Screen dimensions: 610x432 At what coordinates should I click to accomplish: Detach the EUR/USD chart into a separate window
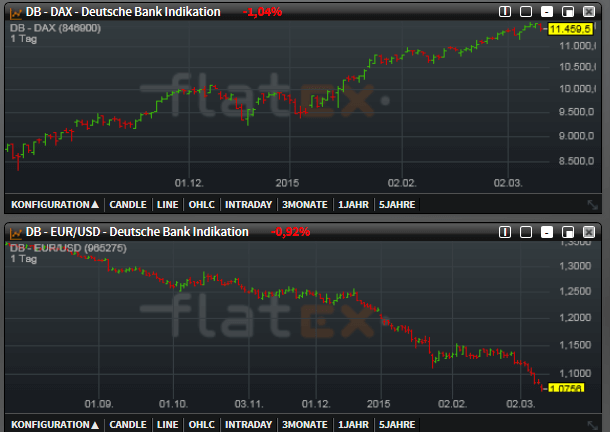coord(568,232)
